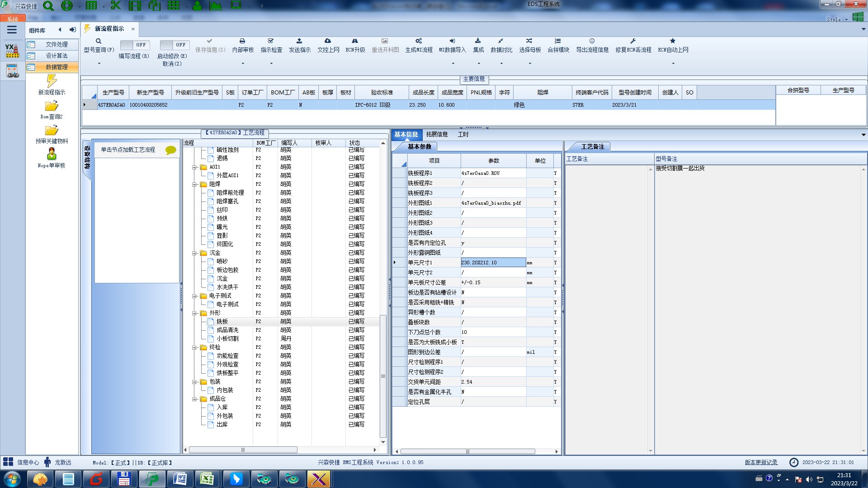Toggle the 编写流程 OFF switch

pyautogui.click(x=134, y=45)
